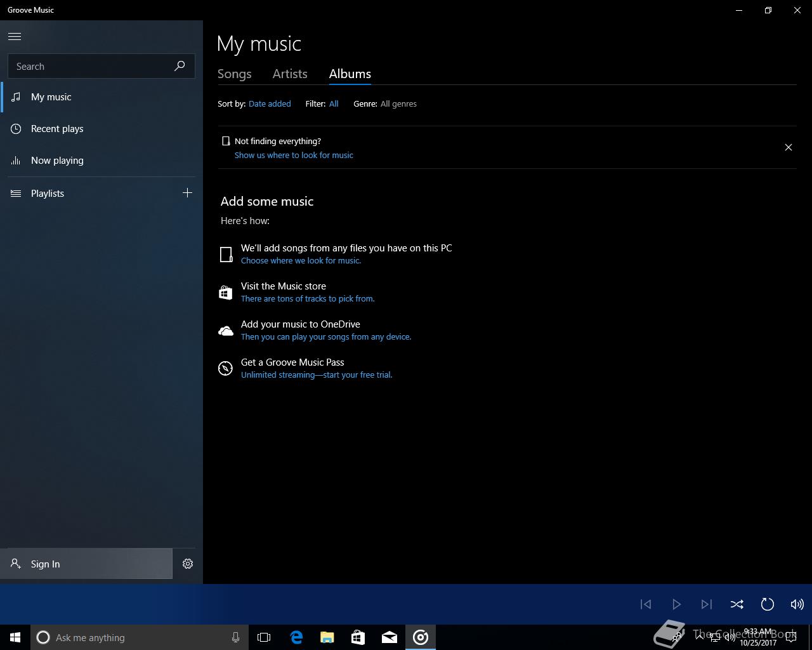Open the player volume control
Image resolution: width=812 pixels, height=650 pixels.
pyautogui.click(x=797, y=604)
